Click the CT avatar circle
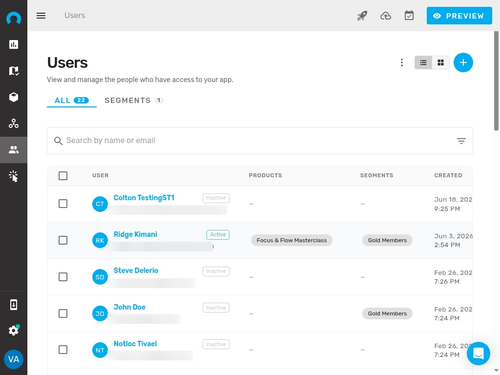500x375 pixels. [100, 204]
